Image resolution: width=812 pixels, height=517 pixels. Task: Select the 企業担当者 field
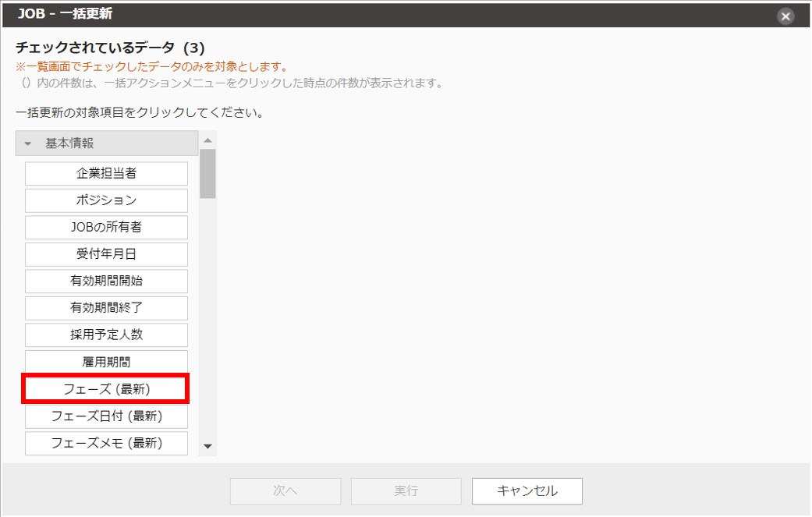[x=106, y=173]
